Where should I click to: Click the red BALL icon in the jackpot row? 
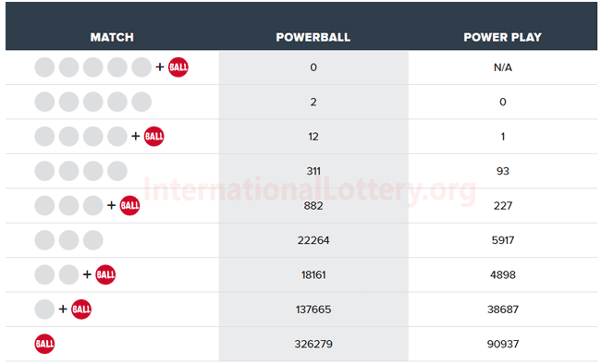tap(178, 67)
